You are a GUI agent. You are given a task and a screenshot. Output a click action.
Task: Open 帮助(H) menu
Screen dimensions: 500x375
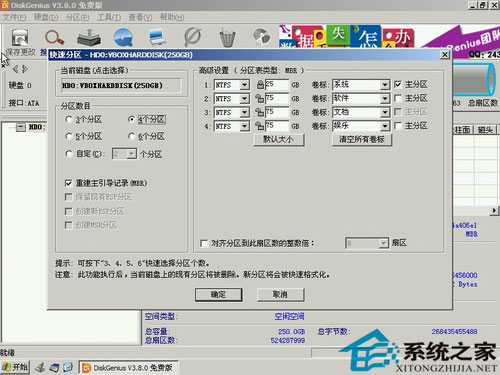click(172, 17)
